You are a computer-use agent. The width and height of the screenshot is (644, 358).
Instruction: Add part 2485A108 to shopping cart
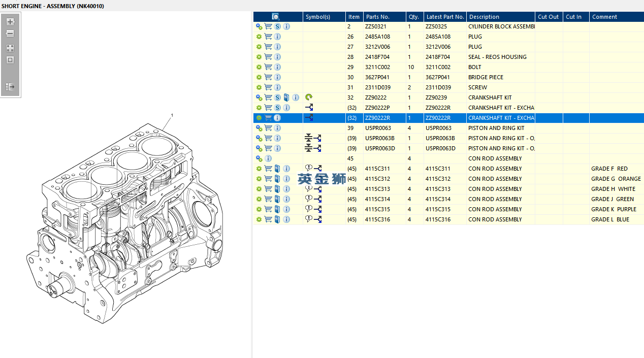(x=268, y=37)
